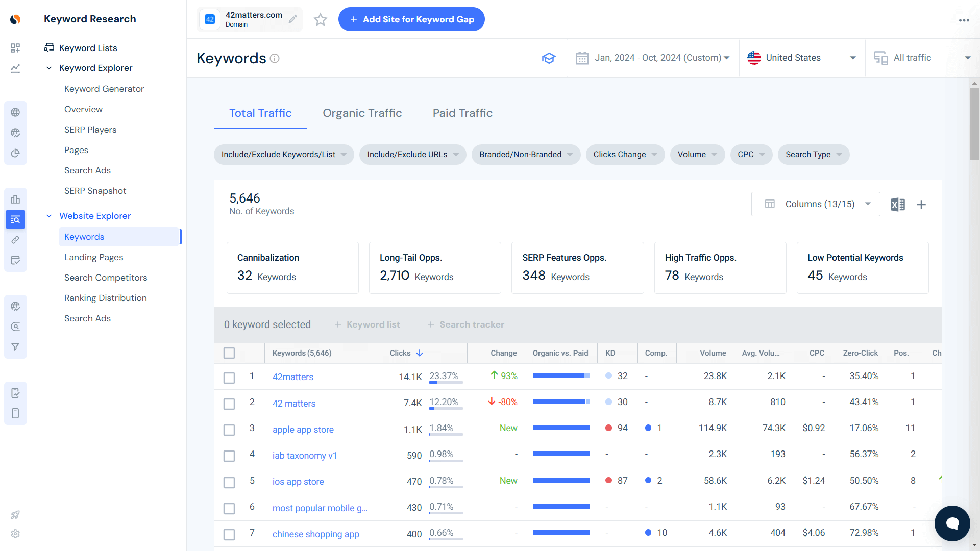This screenshot has height=551, width=980.
Task: Click the clicks share bar for 42 matters
Action: point(446,409)
